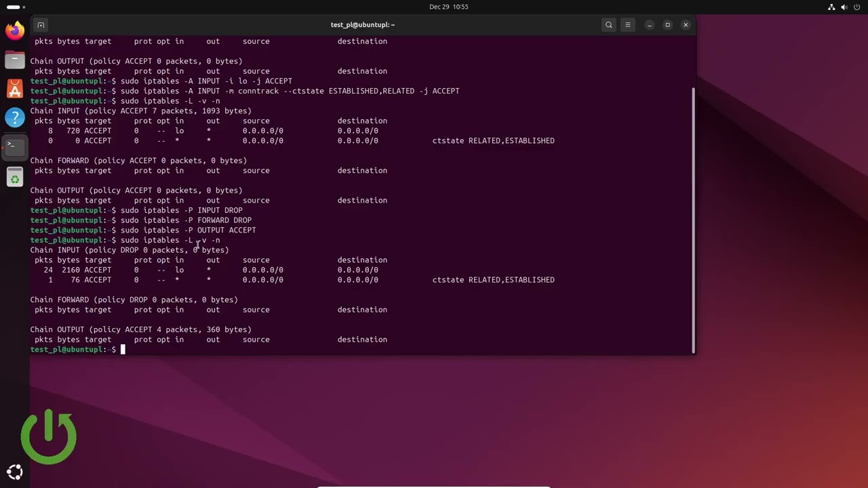Image resolution: width=868 pixels, height=488 pixels.
Task: Open the terminal search icon
Action: click(x=609, y=25)
